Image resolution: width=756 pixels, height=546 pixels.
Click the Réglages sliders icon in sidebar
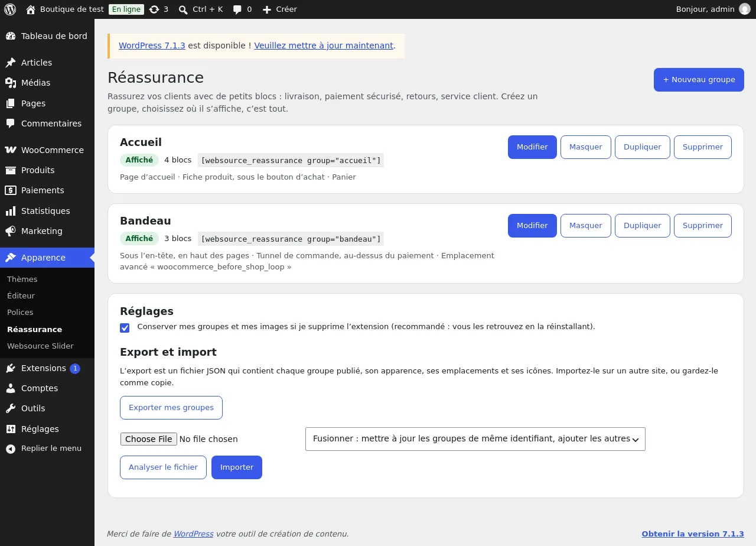[11, 429]
